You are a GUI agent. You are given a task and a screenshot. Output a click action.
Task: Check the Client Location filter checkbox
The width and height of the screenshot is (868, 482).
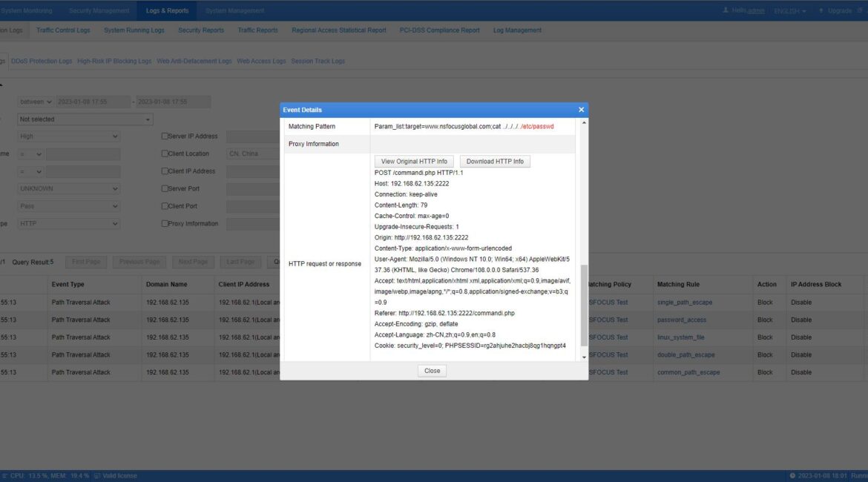[x=165, y=153]
